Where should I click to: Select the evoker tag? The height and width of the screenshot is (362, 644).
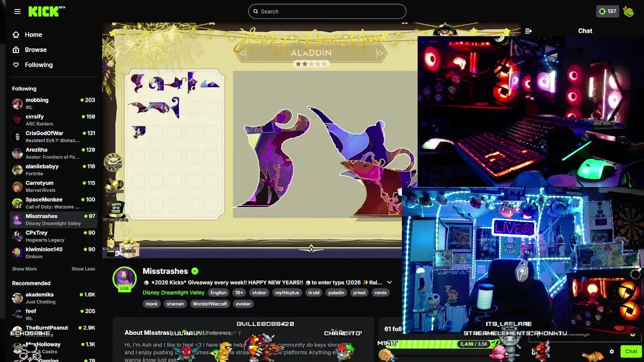(243, 304)
